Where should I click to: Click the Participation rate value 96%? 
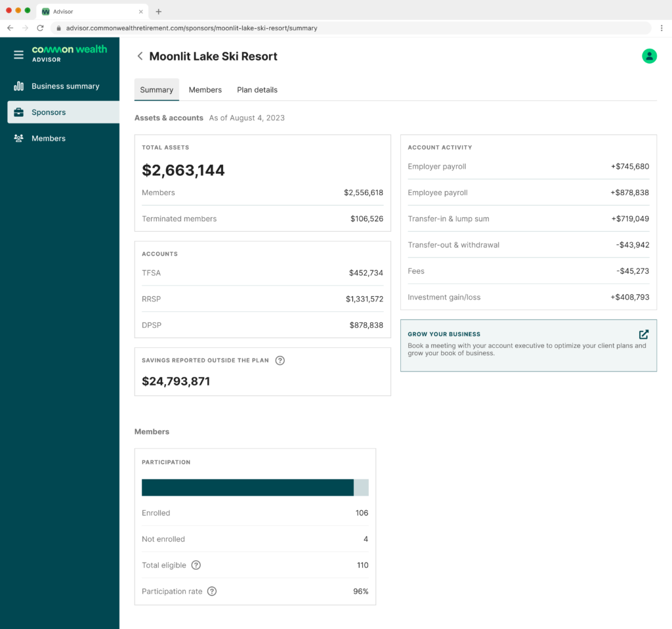[361, 592]
